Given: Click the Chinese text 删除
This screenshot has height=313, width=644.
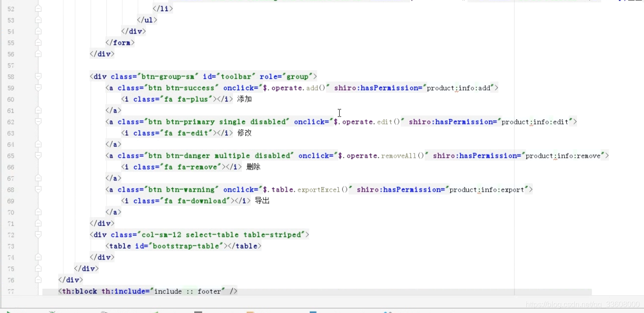Looking at the screenshot, I should click(253, 167).
